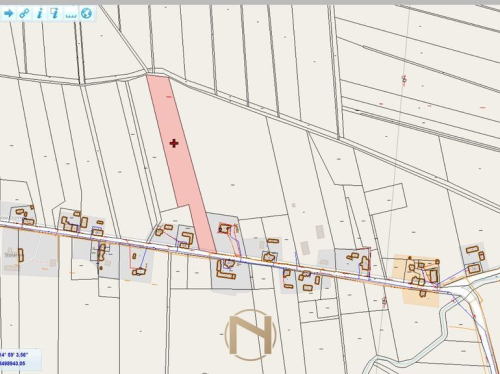Image resolution: width=500 pixels, height=374 pixels.
Task: Click the red cross marker in parcel
Action: tap(174, 143)
